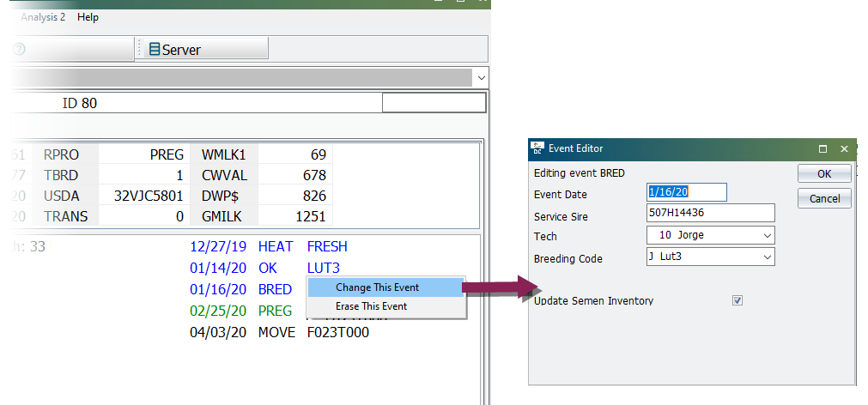Click the TRANS field label
The width and height of the screenshot is (868, 405).
click(x=66, y=217)
